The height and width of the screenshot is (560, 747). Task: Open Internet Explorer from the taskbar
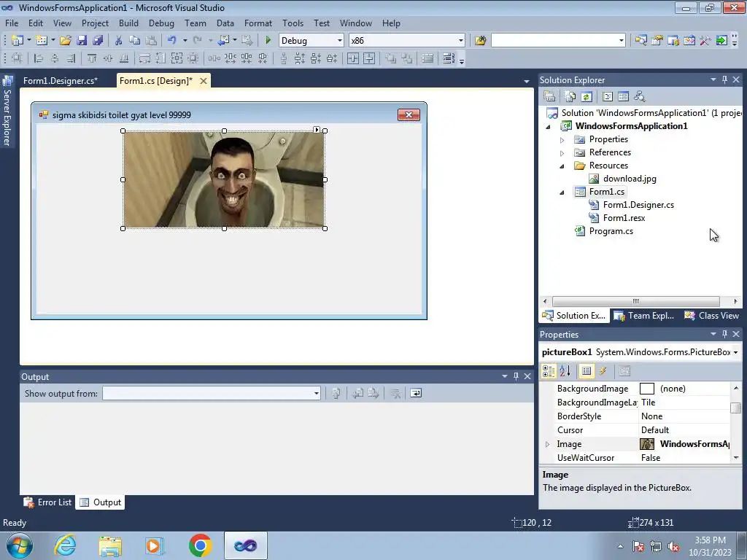coord(65,545)
